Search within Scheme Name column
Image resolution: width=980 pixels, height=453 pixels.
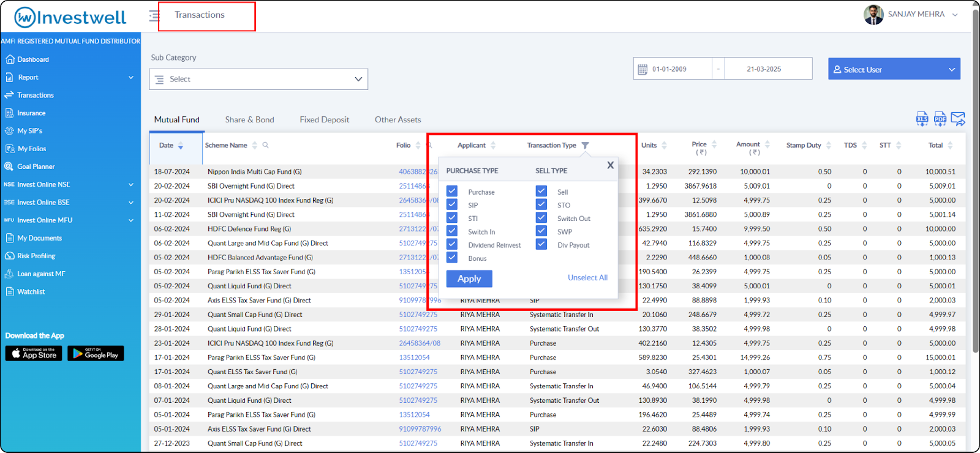(x=265, y=145)
